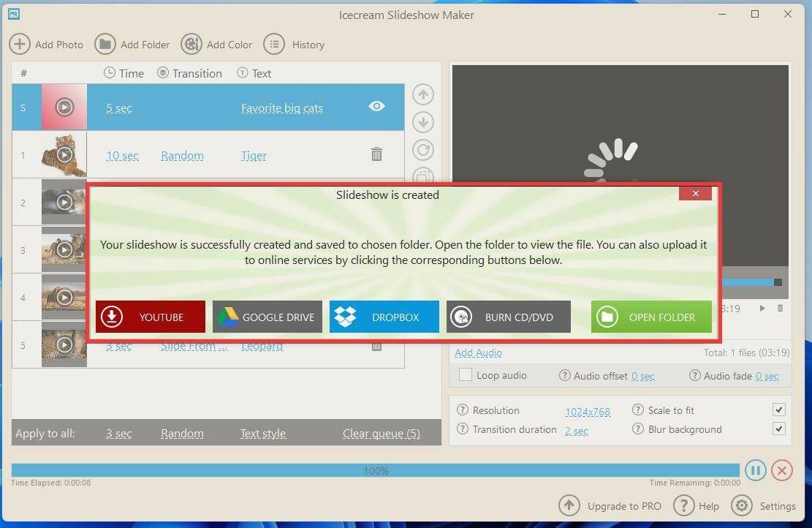The image size is (812, 528).
Task: Select slide 4 lion thumbnail
Action: point(64,297)
